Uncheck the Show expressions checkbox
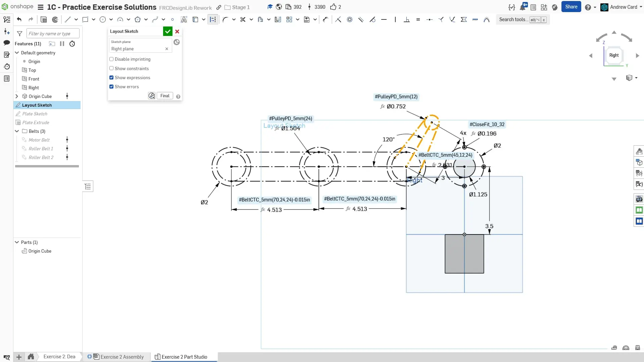Image resolution: width=644 pixels, height=362 pixels. point(111,77)
